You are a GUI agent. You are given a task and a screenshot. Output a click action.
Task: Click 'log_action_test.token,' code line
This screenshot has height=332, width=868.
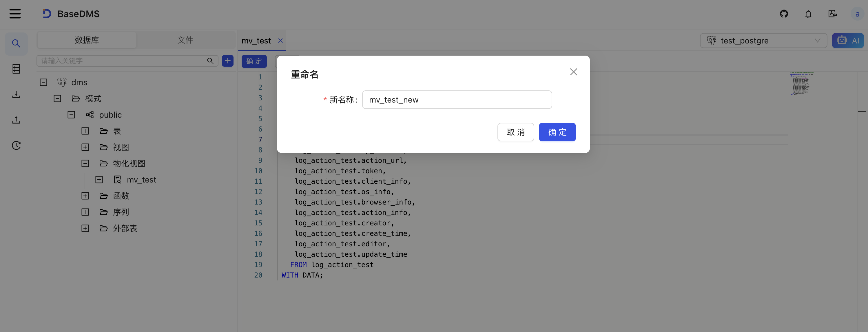pos(340,171)
